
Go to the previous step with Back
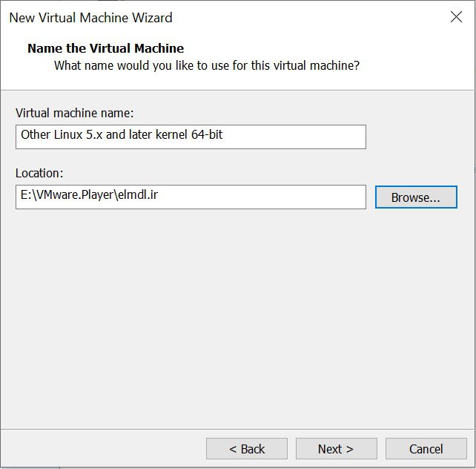[x=246, y=448]
